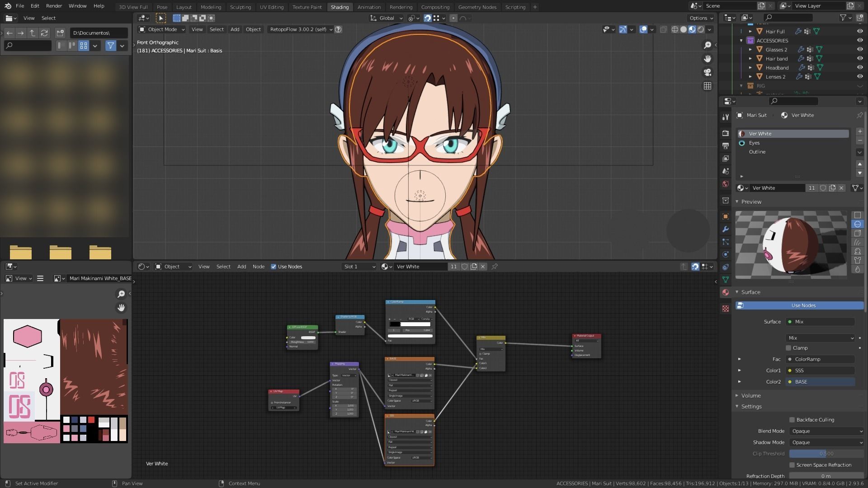868x488 pixels.
Task: Create new folder in file browser
Action: tap(60, 33)
